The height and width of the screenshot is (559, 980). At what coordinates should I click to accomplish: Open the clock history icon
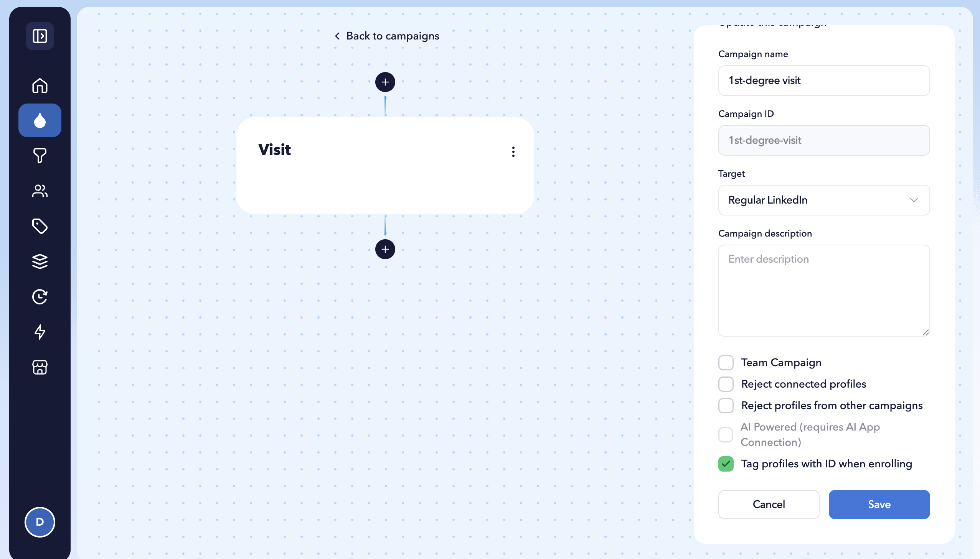tap(40, 297)
